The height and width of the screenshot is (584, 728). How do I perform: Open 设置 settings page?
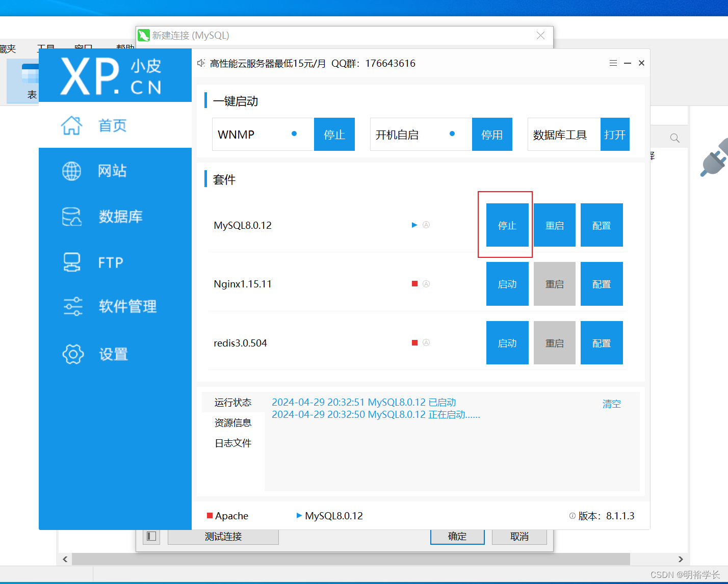(115, 354)
